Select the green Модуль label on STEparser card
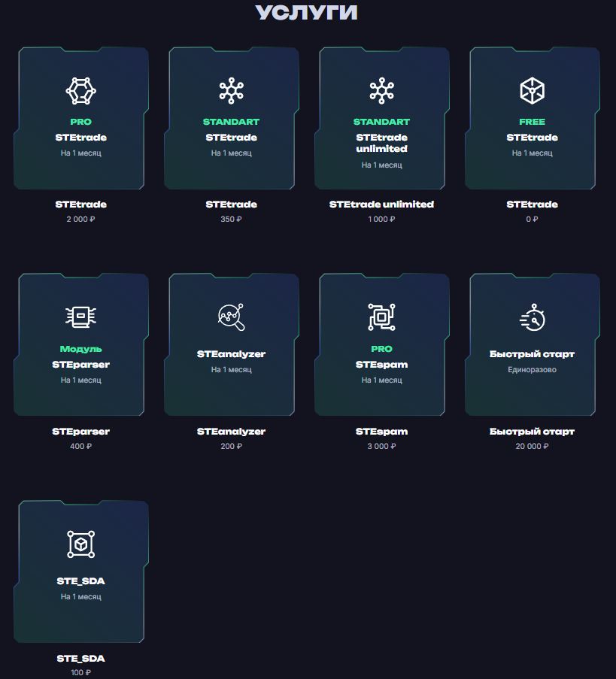616x679 pixels. [x=81, y=349]
